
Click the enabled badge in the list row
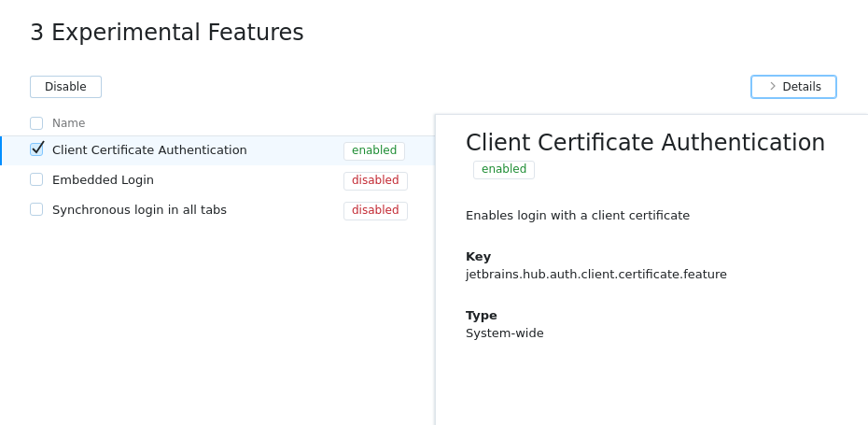(x=373, y=150)
